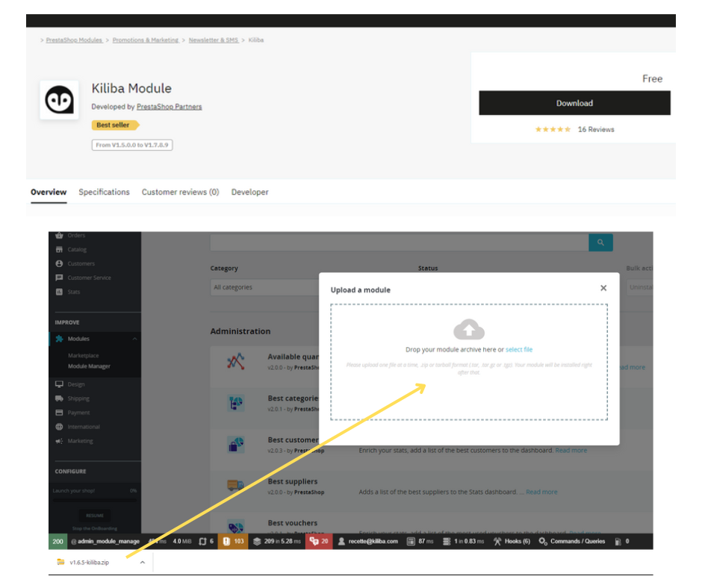Open the Newsletter & SMS breadcrumb link

214,40
